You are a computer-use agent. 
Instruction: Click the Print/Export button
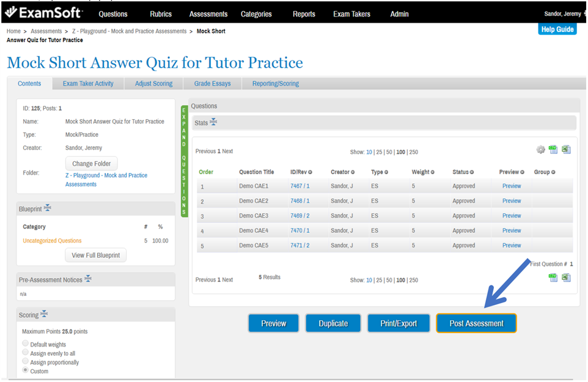399,323
